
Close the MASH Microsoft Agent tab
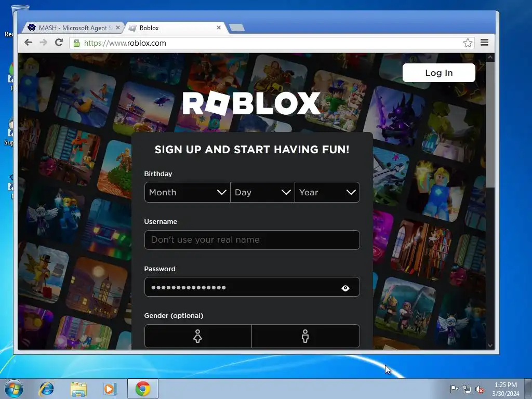pyautogui.click(x=118, y=28)
